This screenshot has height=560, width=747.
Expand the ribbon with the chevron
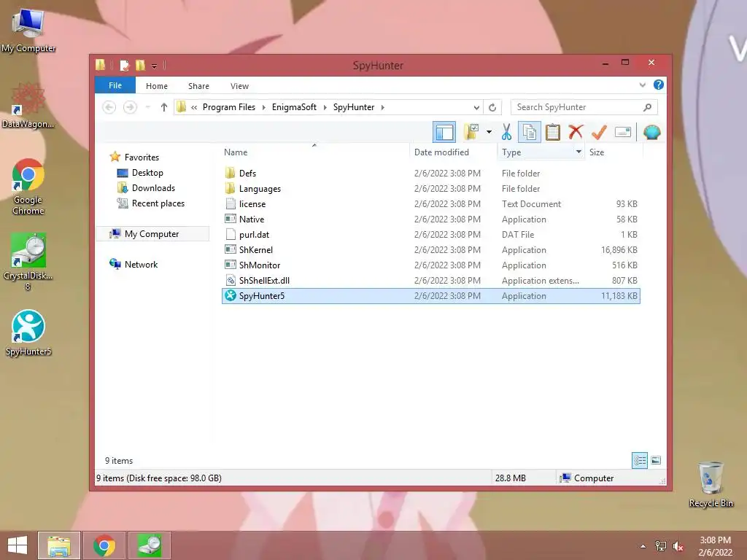click(643, 85)
